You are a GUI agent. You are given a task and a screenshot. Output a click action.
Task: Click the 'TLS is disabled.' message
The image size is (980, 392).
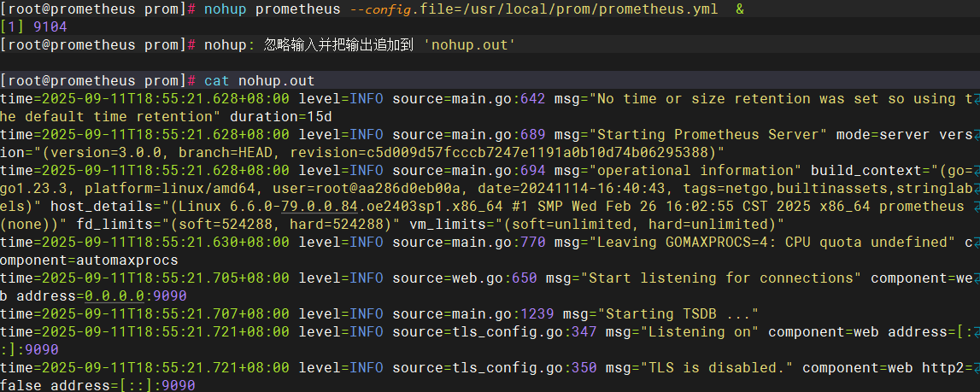click(720, 367)
